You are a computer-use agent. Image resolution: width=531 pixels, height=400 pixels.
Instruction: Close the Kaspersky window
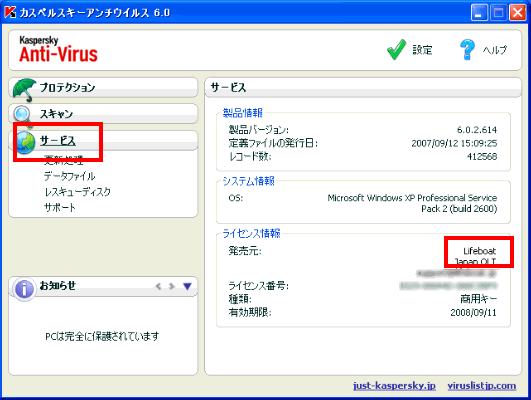(518, 13)
